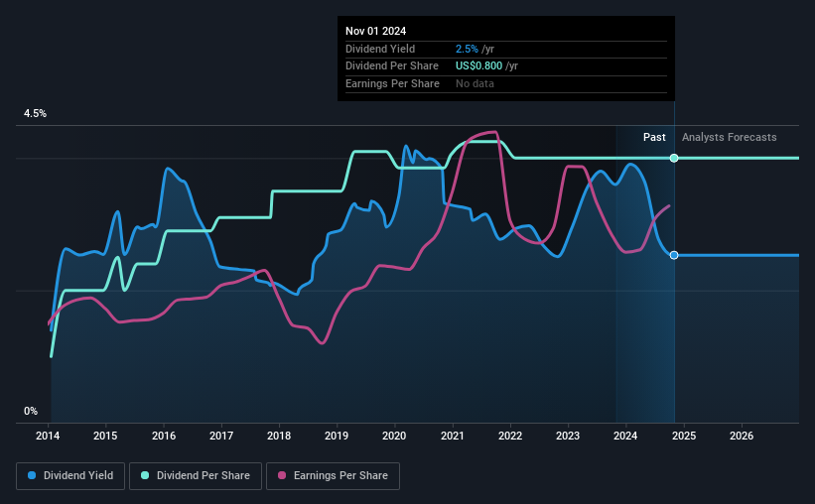The width and height of the screenshot is (815, 504).
Task: Select the teal data point on Dividend Per Share line
Action: click(x=674, y=158)
